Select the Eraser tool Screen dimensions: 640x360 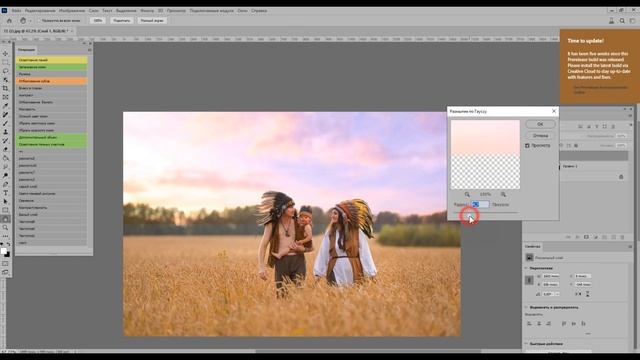[x=5, y=149]
